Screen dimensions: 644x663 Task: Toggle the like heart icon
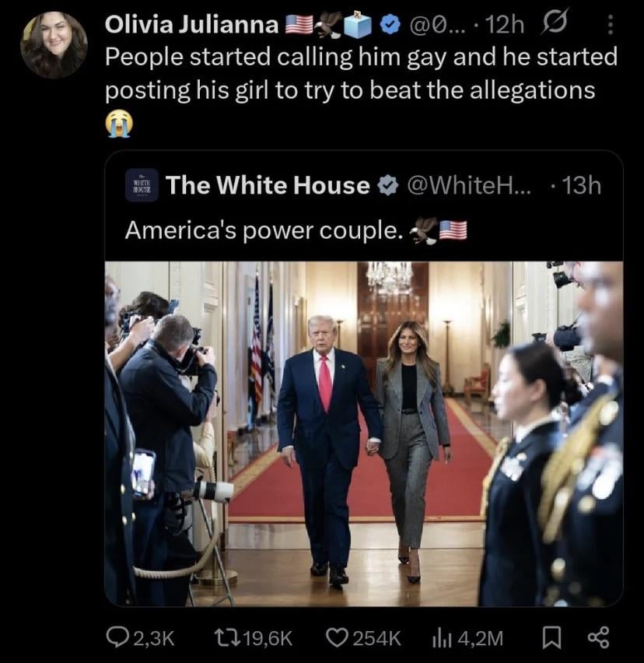(336, 638)
